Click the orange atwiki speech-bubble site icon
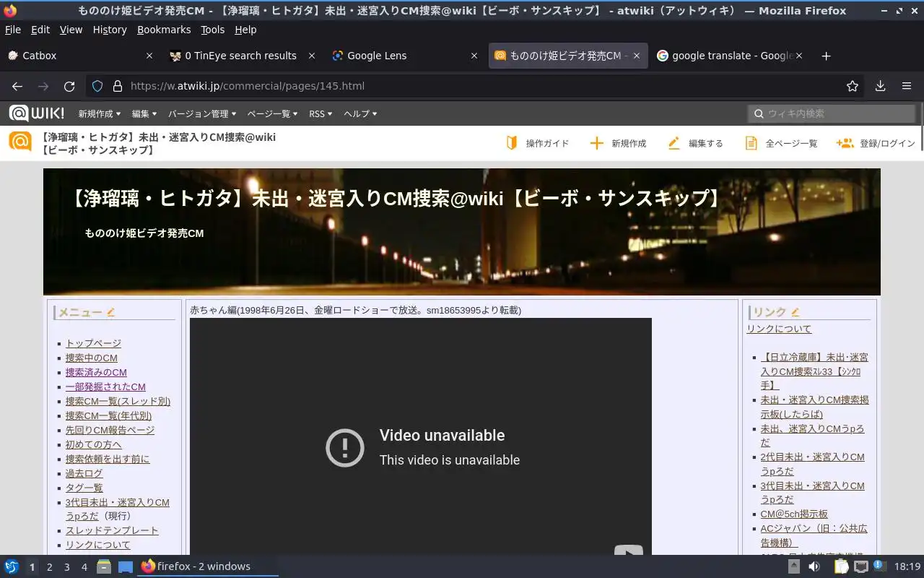This screenshot has height=578, width=924. coord(20,142)
